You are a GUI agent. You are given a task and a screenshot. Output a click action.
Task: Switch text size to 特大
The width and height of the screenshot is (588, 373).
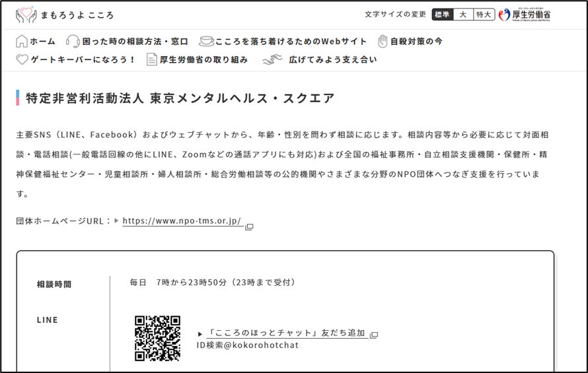(x=483, y=15)
